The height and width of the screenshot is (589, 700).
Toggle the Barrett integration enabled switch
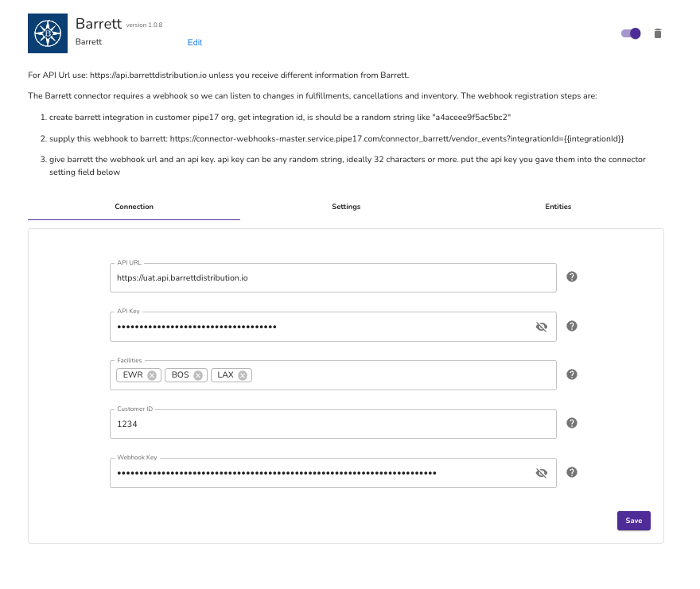coord(631,33)
